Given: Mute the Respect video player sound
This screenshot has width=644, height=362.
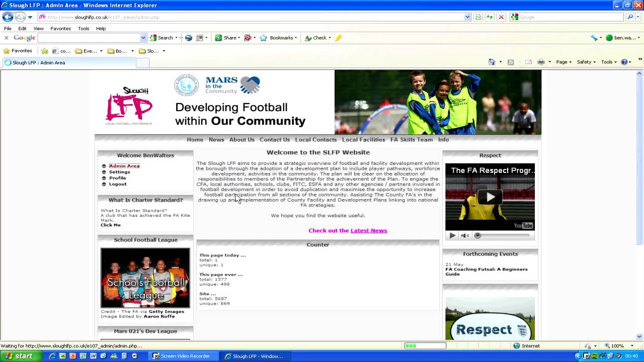Looking at the screenshot, I should click(465, 235).
